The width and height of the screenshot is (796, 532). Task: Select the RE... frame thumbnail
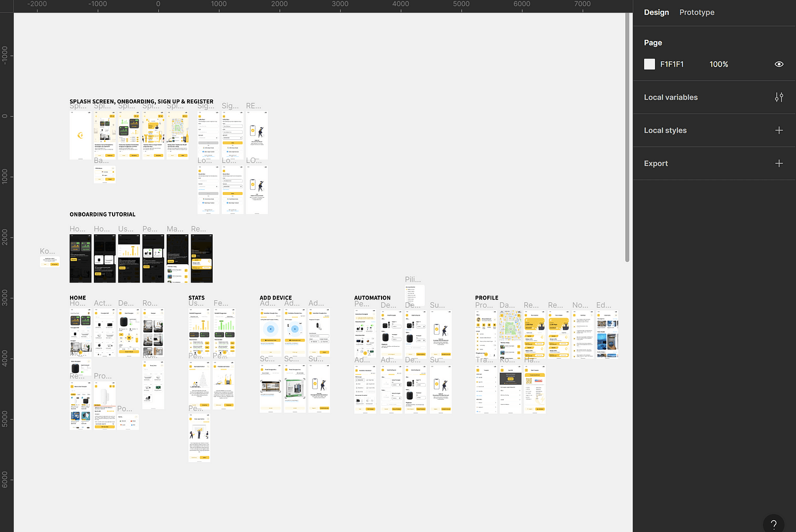click(x=256, y=135)
